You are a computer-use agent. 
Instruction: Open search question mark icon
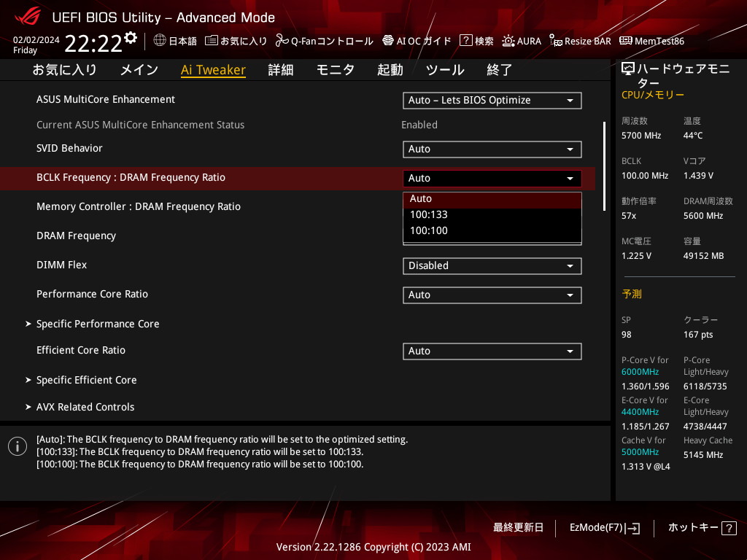click(x=465, y=41)
